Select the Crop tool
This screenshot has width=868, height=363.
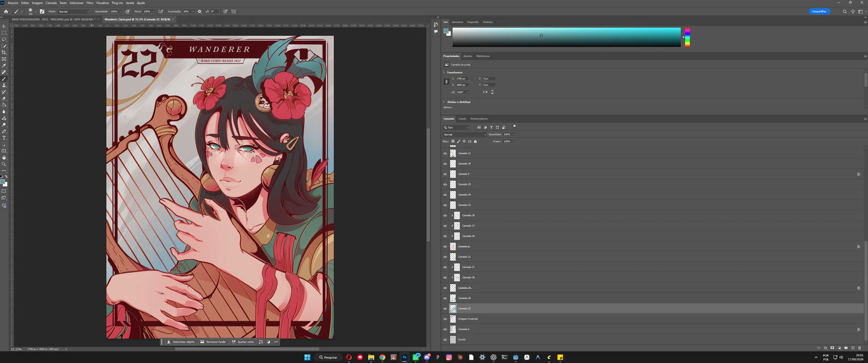coord(4,52)
